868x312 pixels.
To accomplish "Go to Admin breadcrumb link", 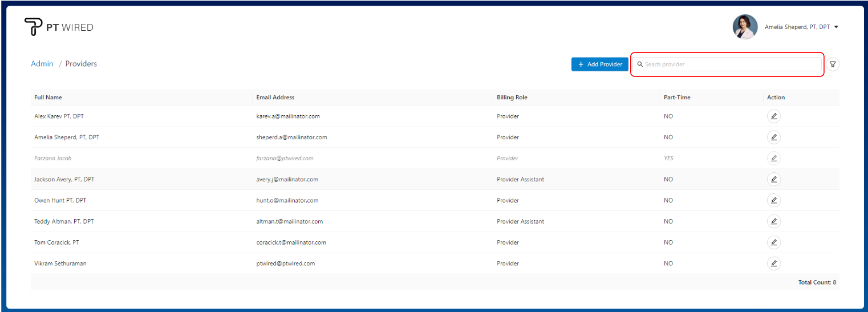I will click(x=42, y=64).
